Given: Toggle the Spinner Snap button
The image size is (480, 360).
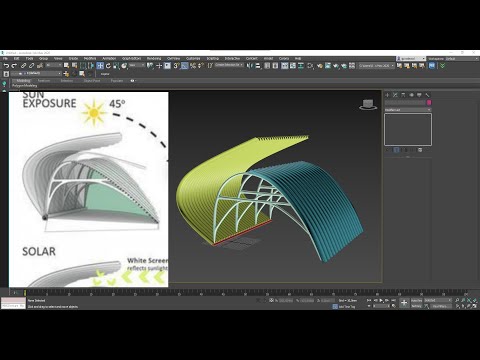Looking at the screenshot, I should [201, 66].
